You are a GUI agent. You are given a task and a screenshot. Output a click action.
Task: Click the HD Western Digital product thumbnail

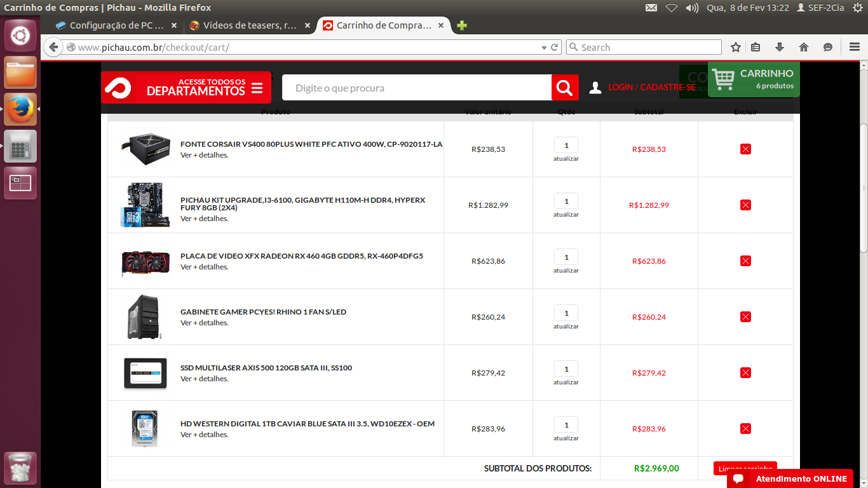coord(144,429)
